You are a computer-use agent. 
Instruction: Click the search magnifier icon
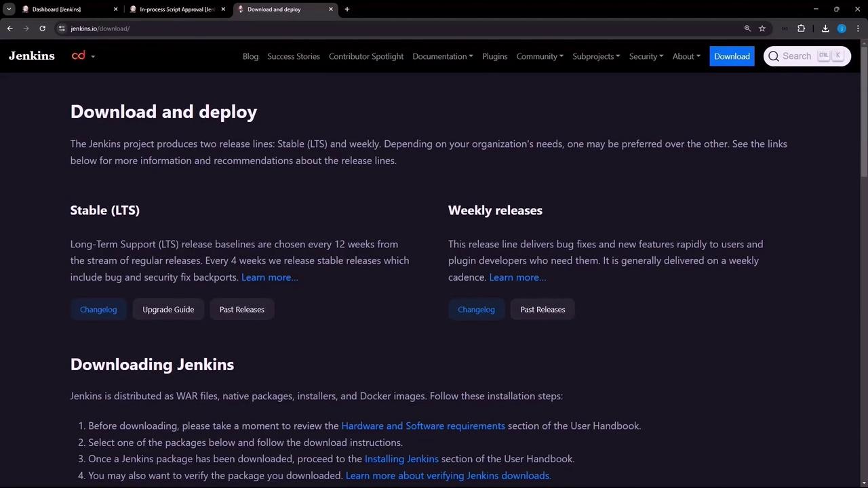pyautogui.click(x=774, y=56)
